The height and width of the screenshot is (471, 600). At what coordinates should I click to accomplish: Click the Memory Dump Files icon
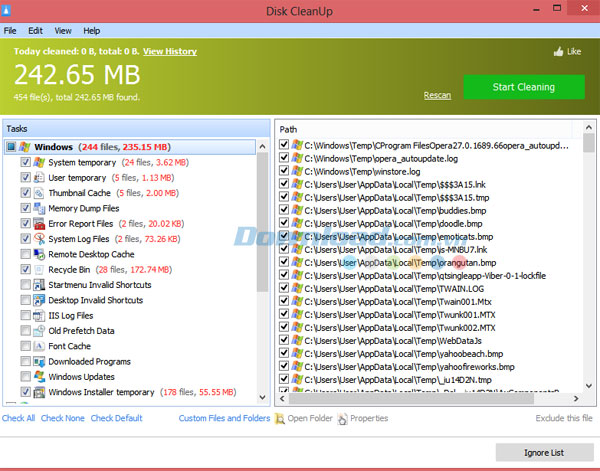point(39,208)
